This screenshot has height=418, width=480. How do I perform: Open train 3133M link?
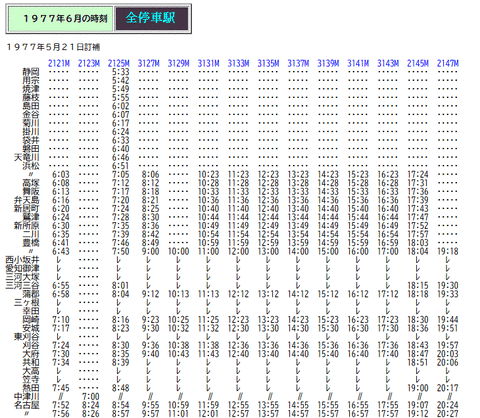239,63
